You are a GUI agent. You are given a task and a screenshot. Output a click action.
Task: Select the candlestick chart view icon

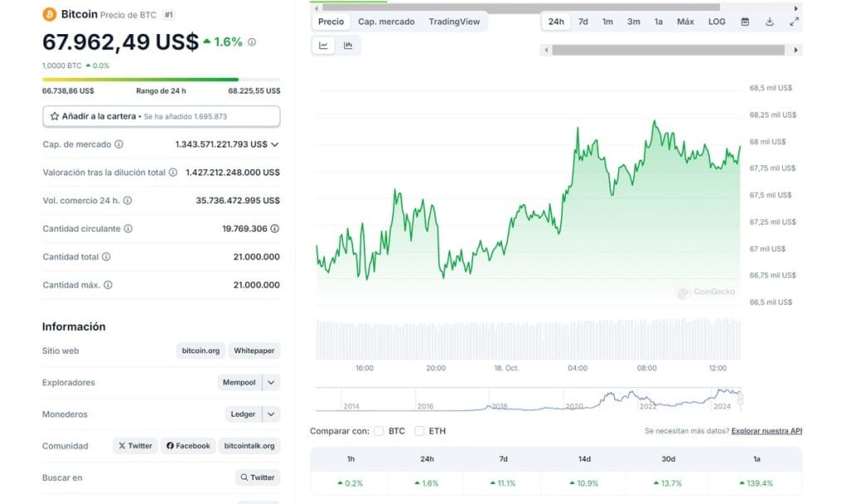point(348,46)
